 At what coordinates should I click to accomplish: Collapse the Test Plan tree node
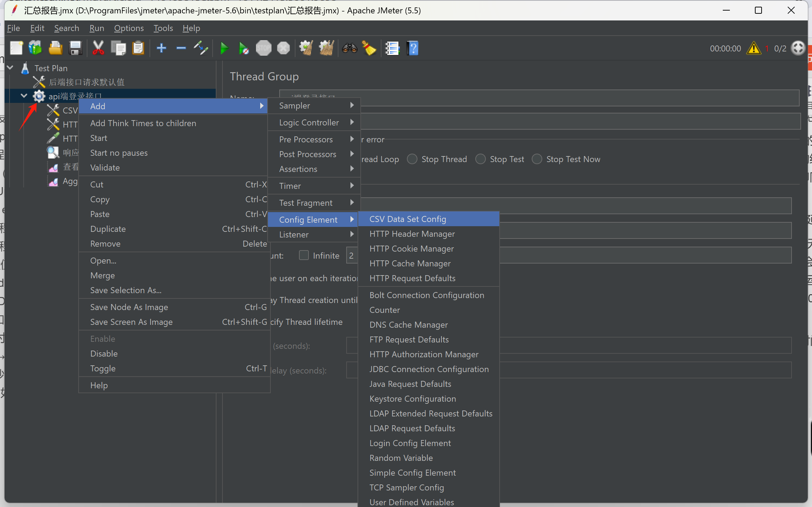(10, 68)
